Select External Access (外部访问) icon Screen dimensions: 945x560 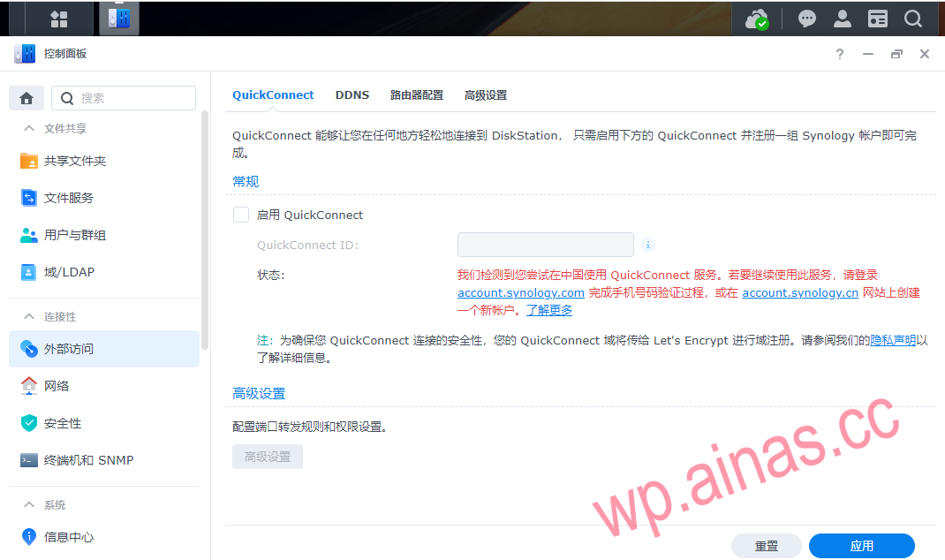[29, 349]
